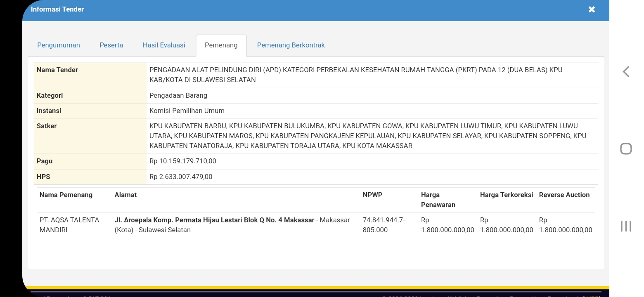Select the Pemenang tab
This screenshot has height=297, width=644.
[221, 45]
